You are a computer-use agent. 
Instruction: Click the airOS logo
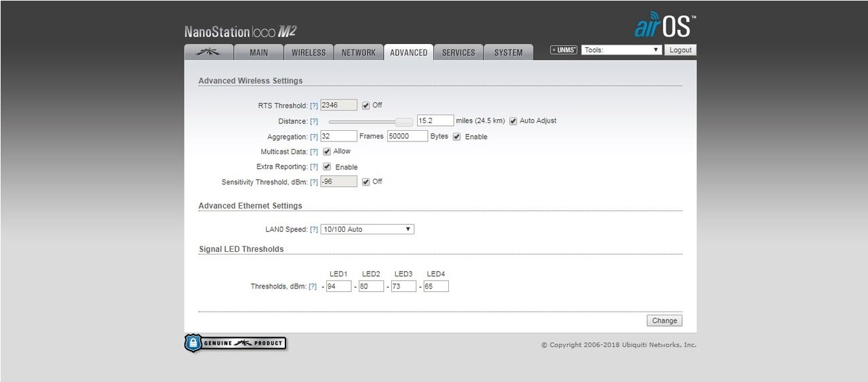[x=665, y=26]
